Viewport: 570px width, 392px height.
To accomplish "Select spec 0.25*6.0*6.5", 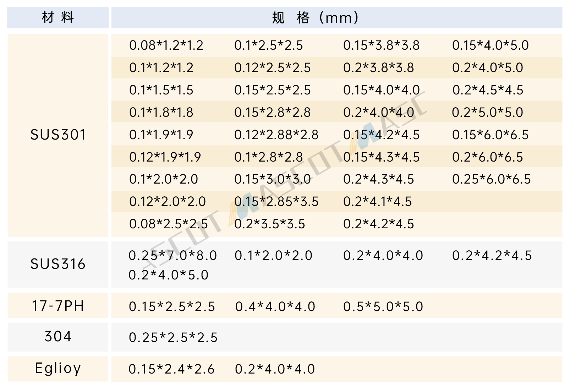I will (x=491, y=179).
